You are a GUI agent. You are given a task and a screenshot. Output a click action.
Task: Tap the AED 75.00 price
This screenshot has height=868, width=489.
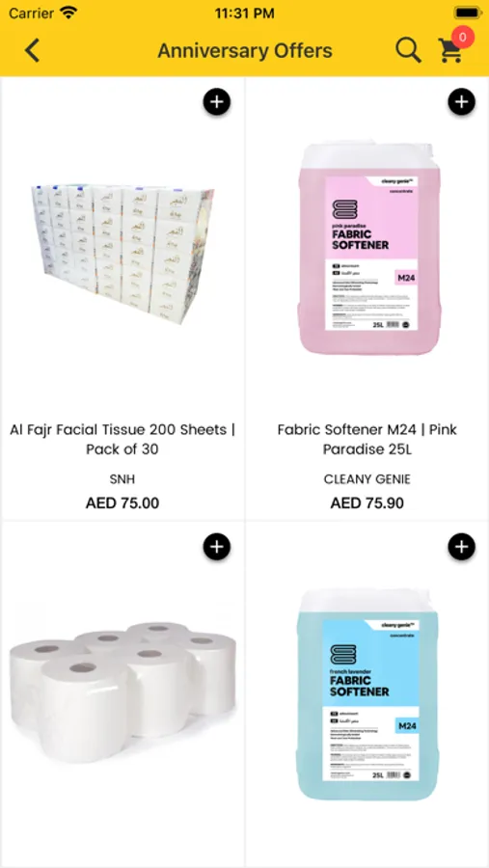(122, 503)
